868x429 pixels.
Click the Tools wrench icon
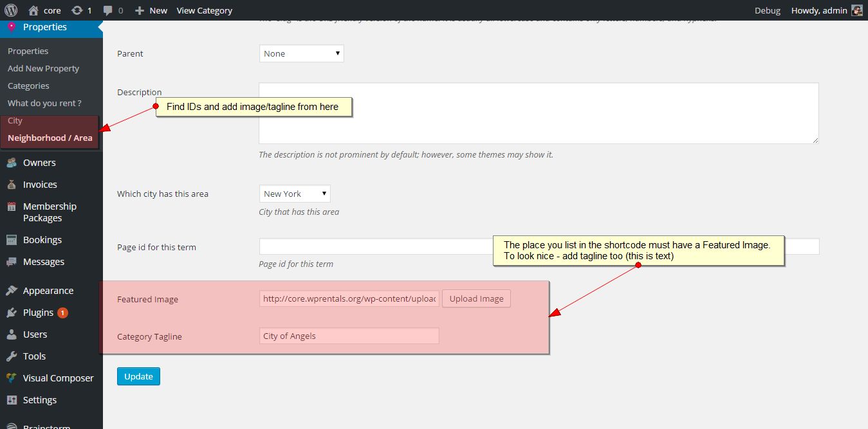click(x=12, y=356)
